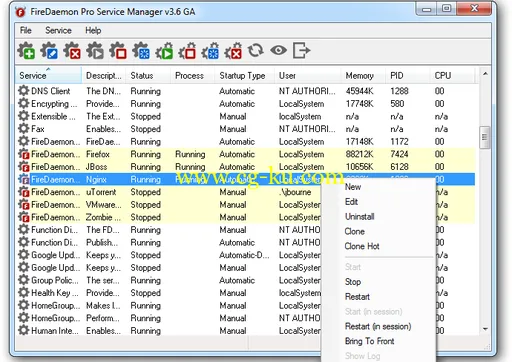The image size is (512, 362).
Task: Click the exit door arrow toolbar icon
Action: pos(302,51)
